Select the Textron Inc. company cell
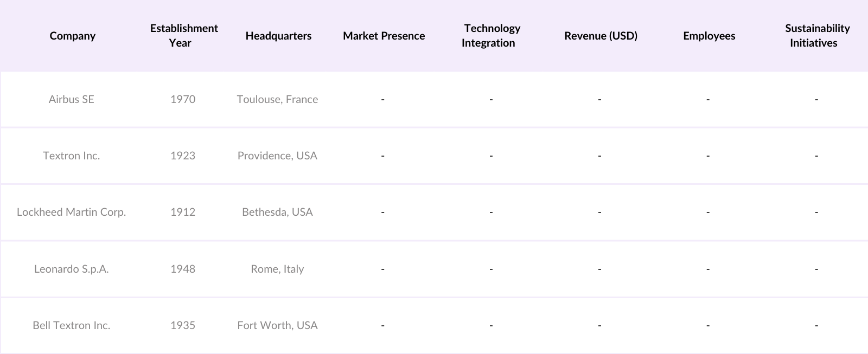868x354 pixels. [x=72, y=156]
